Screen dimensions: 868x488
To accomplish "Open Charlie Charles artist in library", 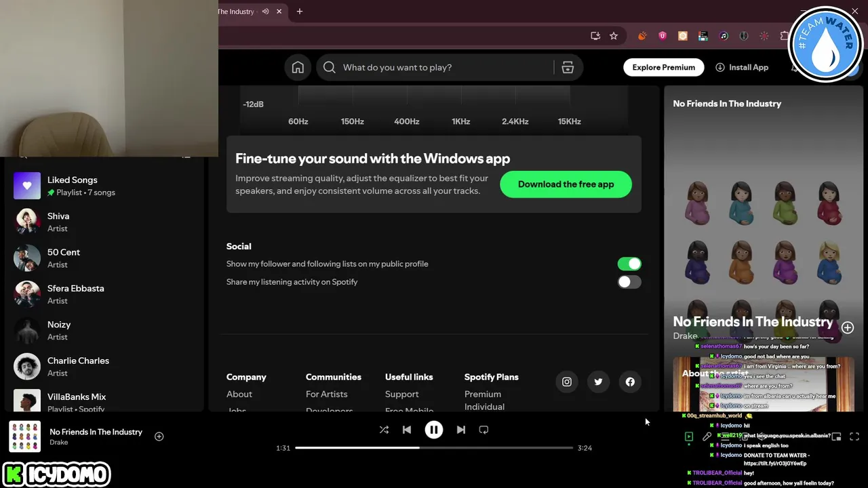I will coord(103,366).
